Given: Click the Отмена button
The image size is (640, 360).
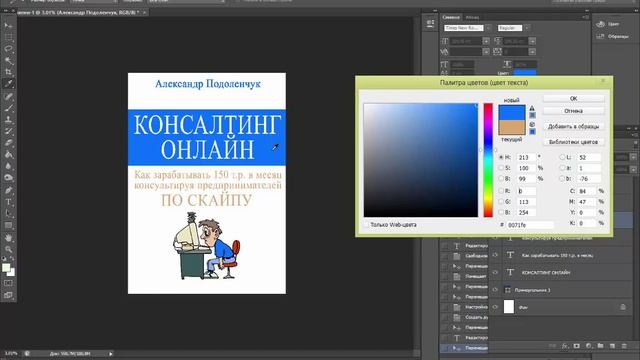Looking at the screenshot, I should (x=573, y=111).
